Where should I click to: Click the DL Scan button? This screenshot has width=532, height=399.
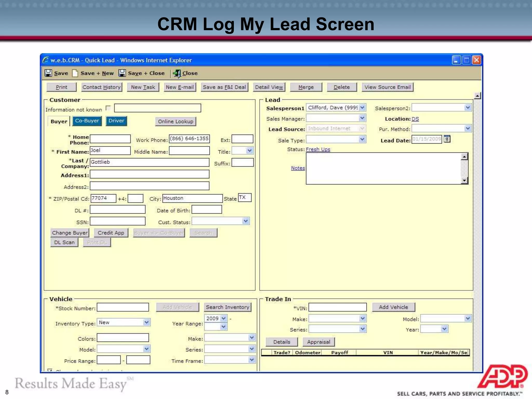[x=64, y=242]
